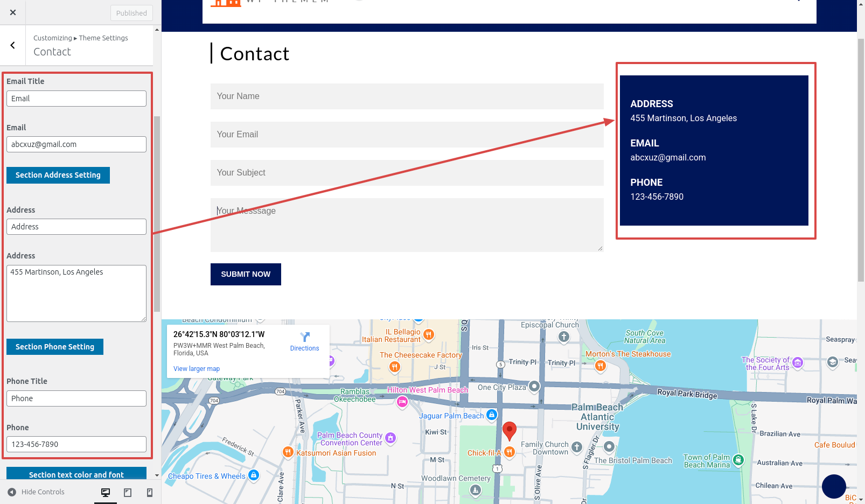Click the orange site logo icon
Image resolution: width=865 pixels, height=504 pixels.
tap(226, 3)
